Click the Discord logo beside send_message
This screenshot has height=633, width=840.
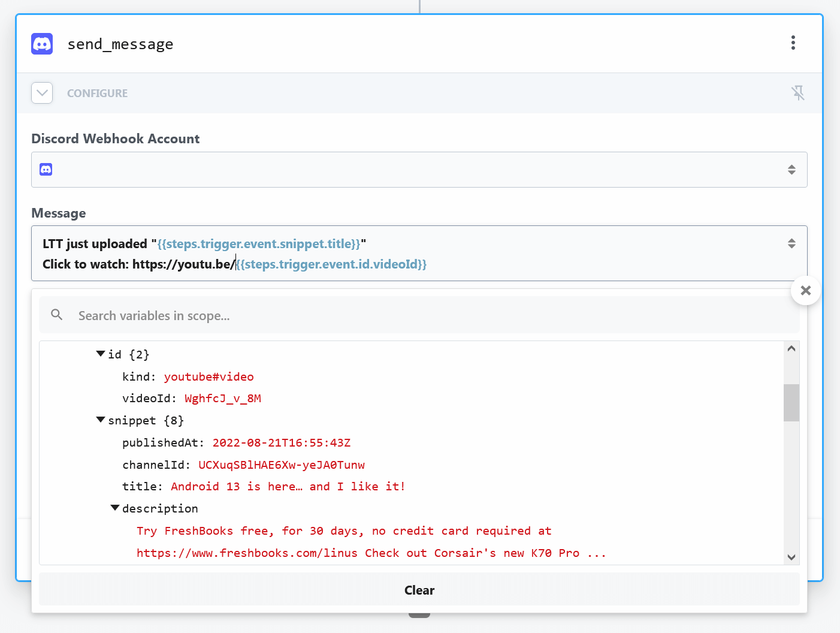tap(42, 44)
